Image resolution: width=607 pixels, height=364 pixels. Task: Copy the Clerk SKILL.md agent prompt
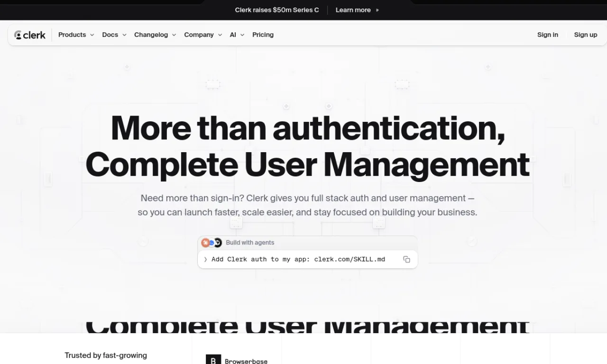[406, 259]
